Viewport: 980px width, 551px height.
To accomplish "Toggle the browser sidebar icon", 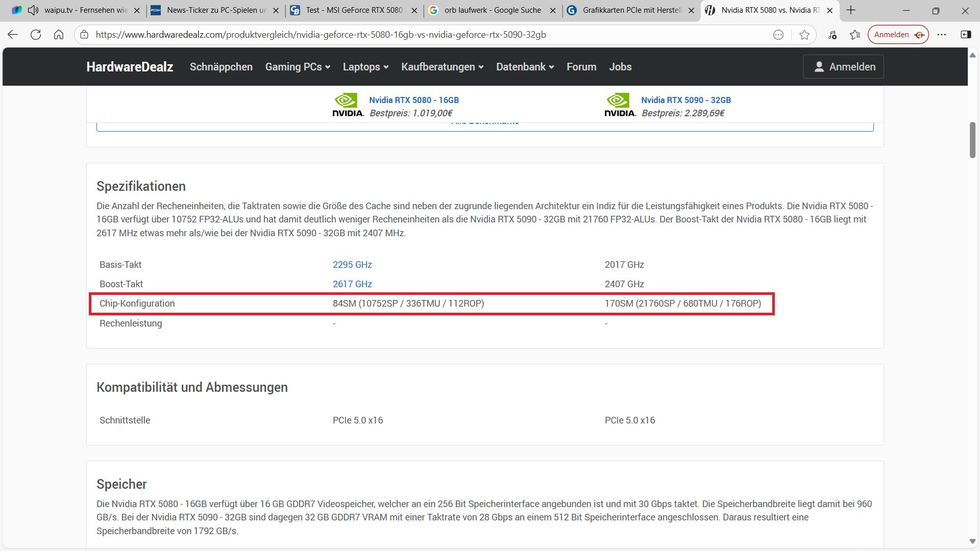I will 966,35.
